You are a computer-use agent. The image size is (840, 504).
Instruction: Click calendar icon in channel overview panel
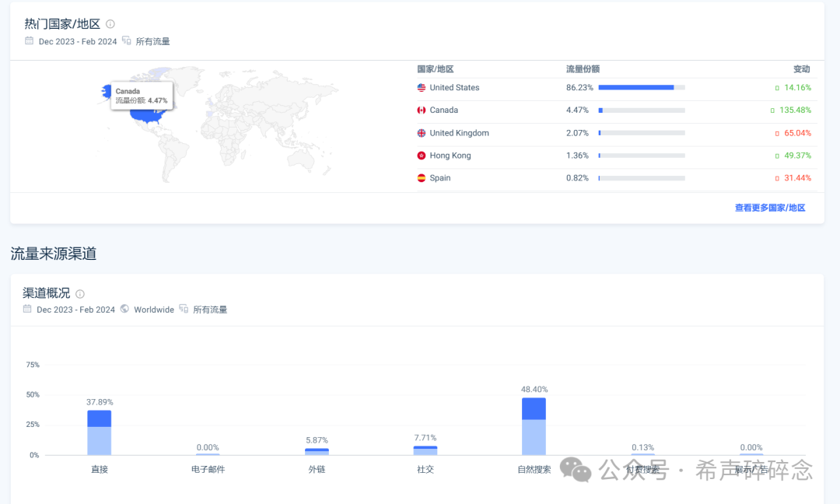pyautogui.click(x=27, y=310)
